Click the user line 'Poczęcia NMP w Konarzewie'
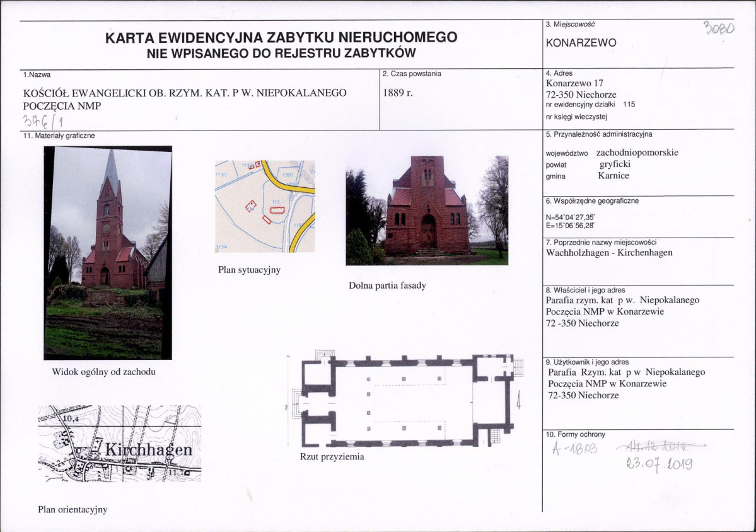 (x=607, y=384)
